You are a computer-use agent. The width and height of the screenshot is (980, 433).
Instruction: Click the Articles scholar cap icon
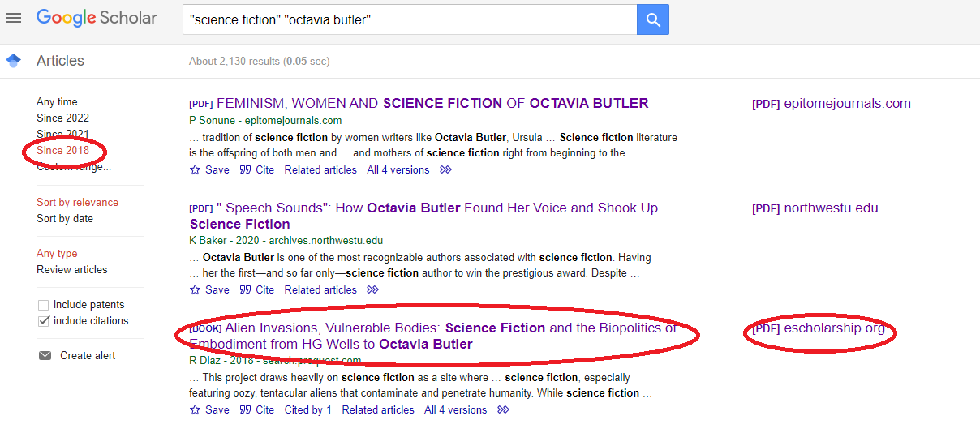13,61
